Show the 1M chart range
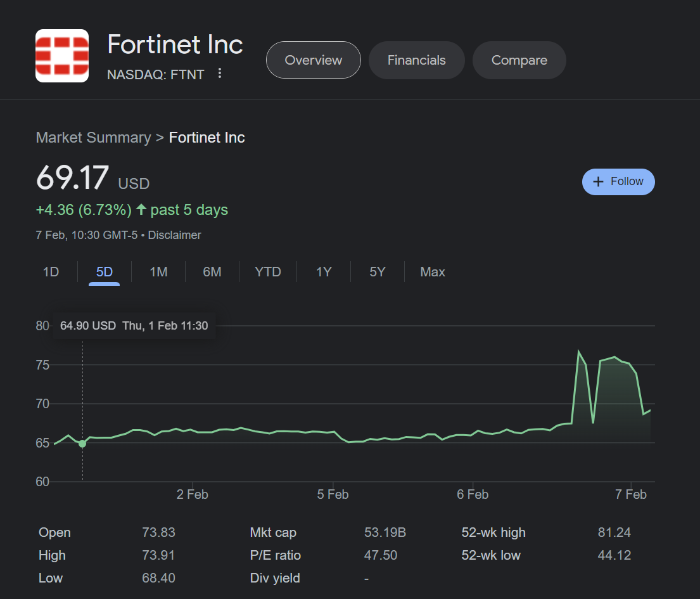 [x=158, y=272]
